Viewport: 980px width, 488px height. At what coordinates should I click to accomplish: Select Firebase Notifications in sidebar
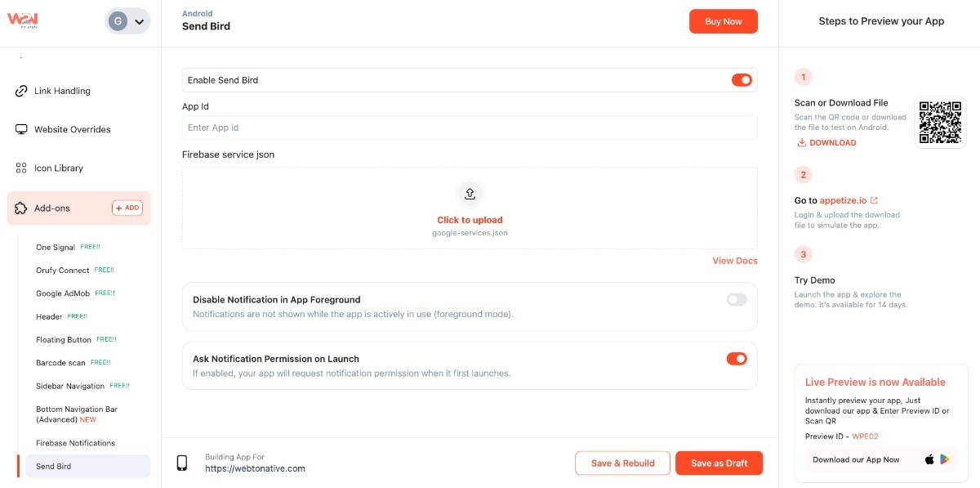75,443
